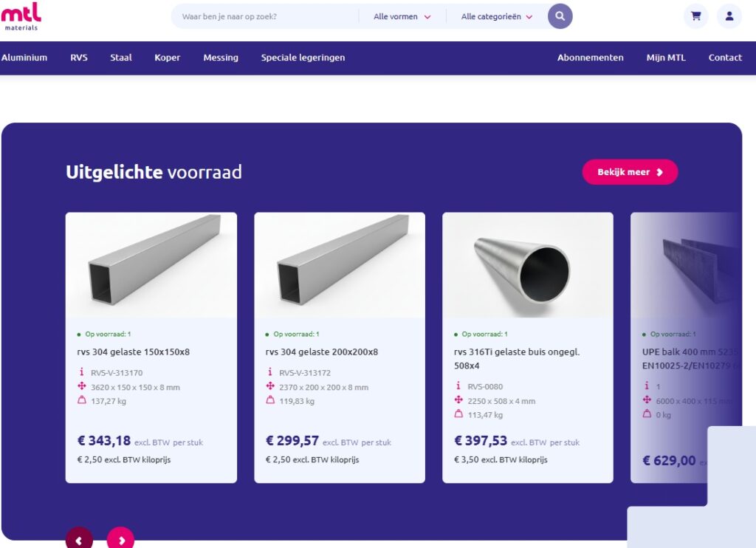This screenshot has width=756, height=548.
Task: Click info icon beside RVS-V-313170
Action: (82, 372)
